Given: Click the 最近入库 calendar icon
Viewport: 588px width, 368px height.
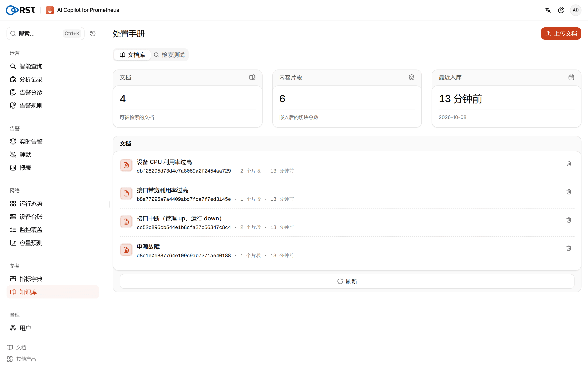Looking at the screenshot, I should click(x=571, y=77).
